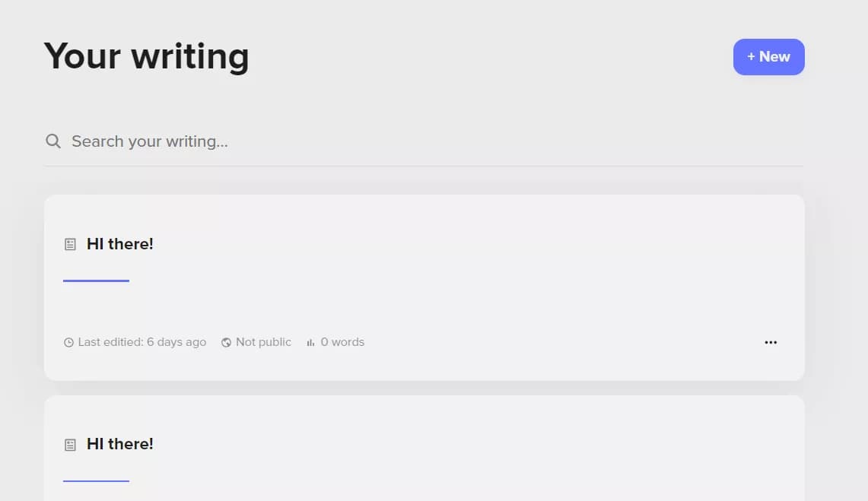Select the document icon of second HI there! card
Screen dimensions: 868x501
[70, 445]
